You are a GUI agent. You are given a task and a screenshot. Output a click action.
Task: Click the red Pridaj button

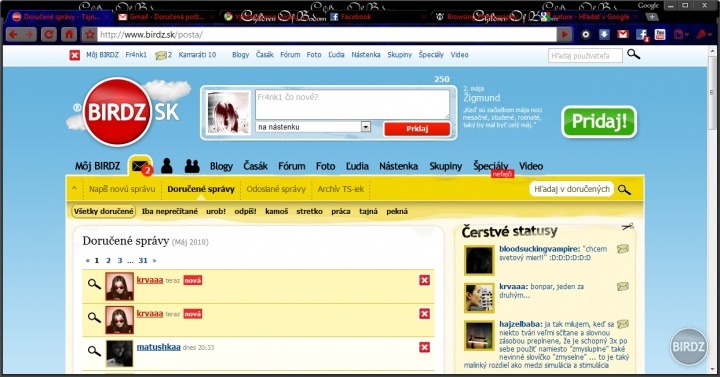click(417, 129)
